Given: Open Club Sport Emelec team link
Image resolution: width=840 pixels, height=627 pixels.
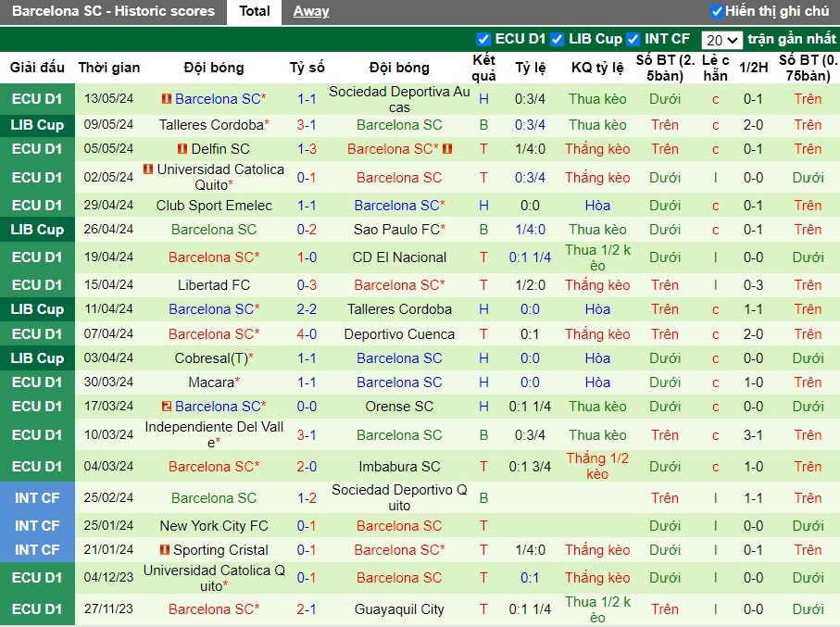Looking at the screenshot, I should (214, 206).
